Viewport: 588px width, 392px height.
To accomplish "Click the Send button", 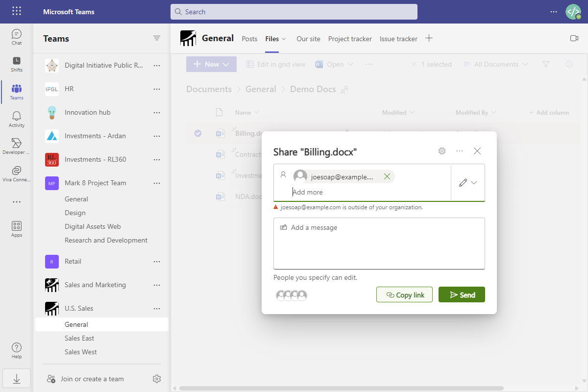I will coord(462,294).
